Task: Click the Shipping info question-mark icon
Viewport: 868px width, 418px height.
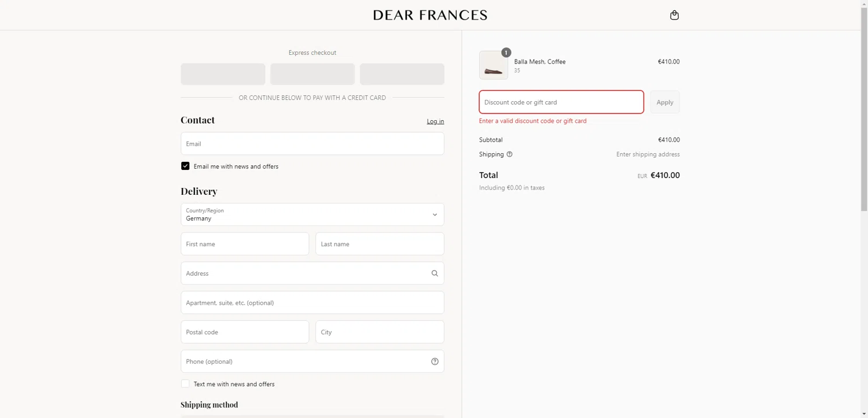Action: (509, 154)
